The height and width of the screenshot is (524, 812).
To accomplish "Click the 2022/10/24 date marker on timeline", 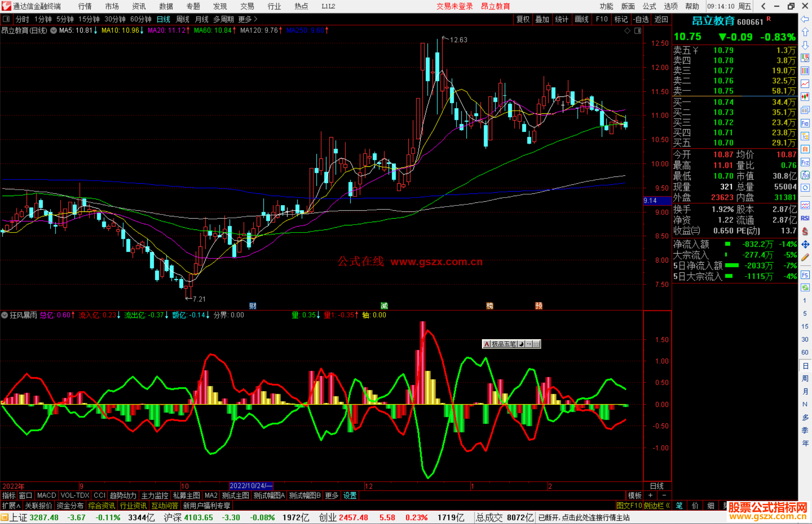I will tap(250, 486).
